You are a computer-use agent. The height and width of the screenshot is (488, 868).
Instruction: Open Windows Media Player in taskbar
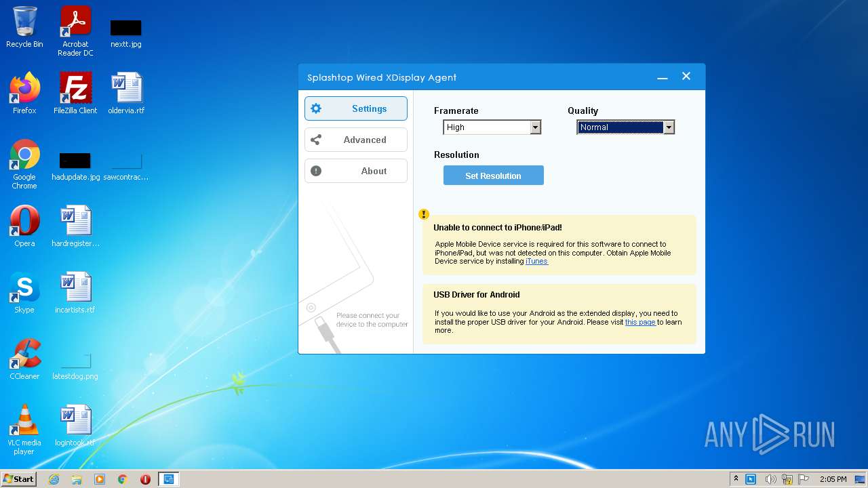pyautogui.click(x=100, y=479)
